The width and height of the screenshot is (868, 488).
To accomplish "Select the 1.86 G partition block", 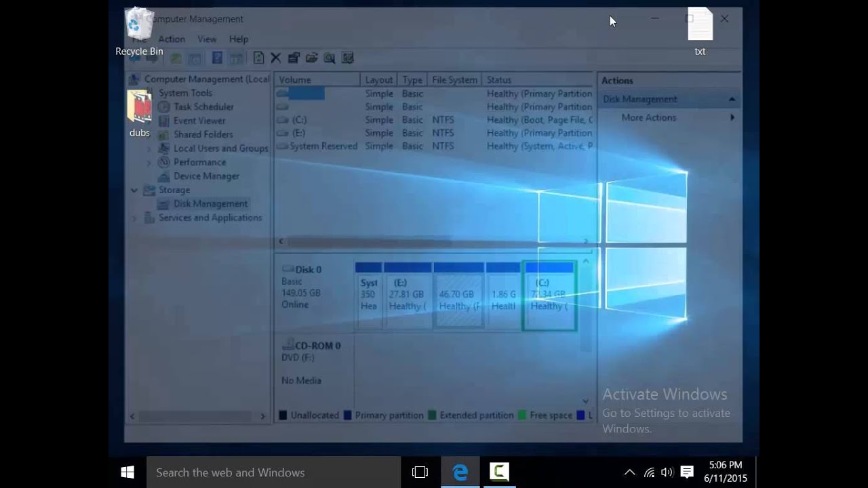I will (503, 296).
